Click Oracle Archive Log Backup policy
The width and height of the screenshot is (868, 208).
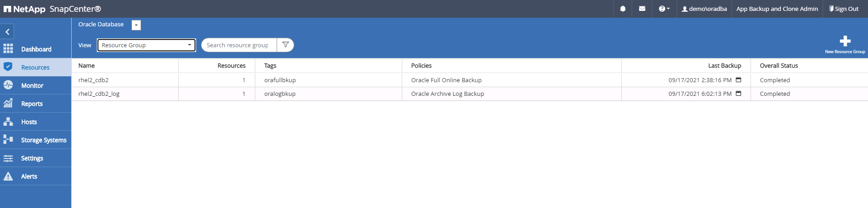448,94
